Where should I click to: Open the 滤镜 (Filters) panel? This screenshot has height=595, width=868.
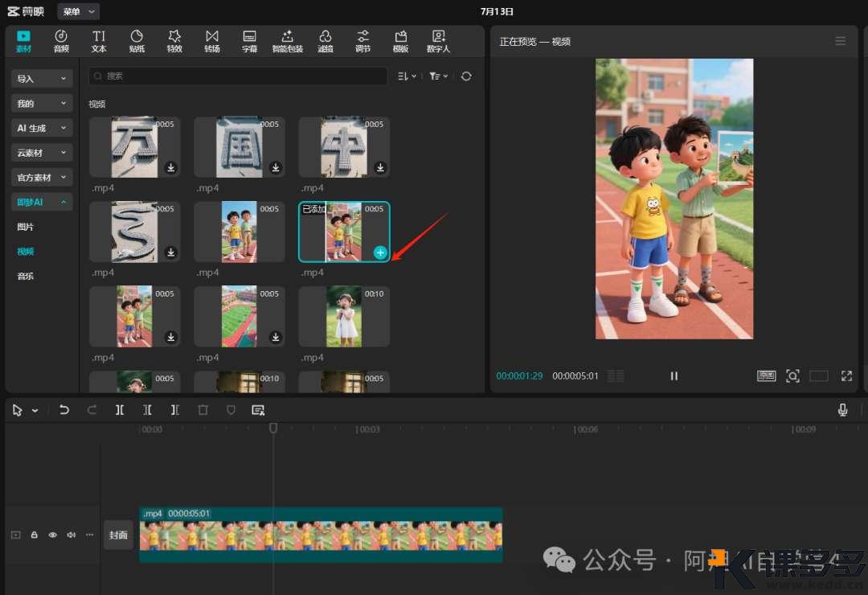[x=325, y=41]
